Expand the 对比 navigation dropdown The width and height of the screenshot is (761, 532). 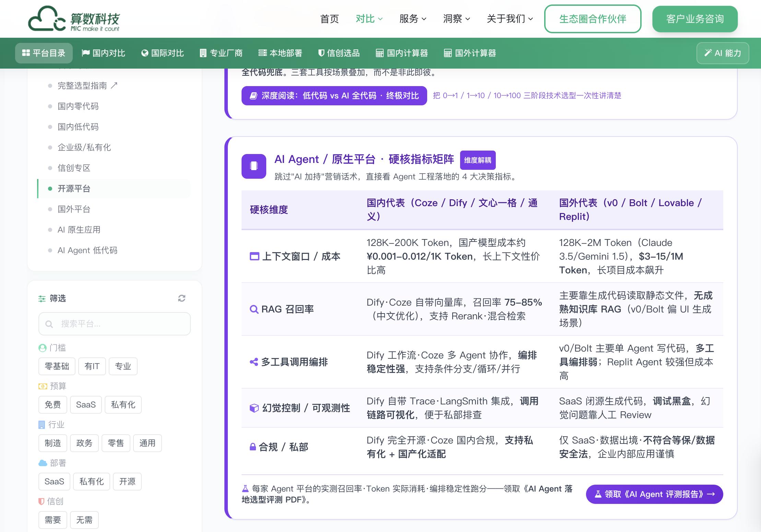(369, 19)
